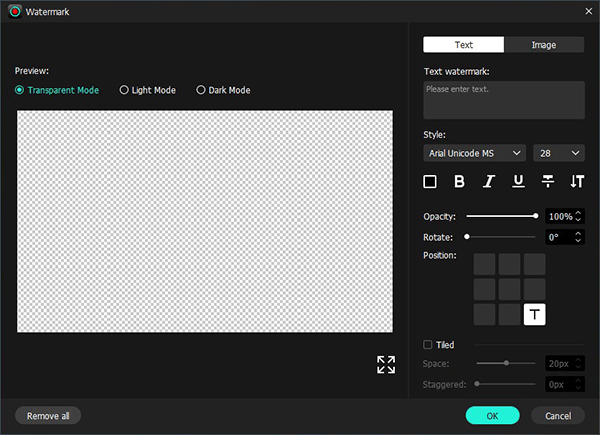Switch text direction to vertical
Screen dimensions: 600x435
576,181
